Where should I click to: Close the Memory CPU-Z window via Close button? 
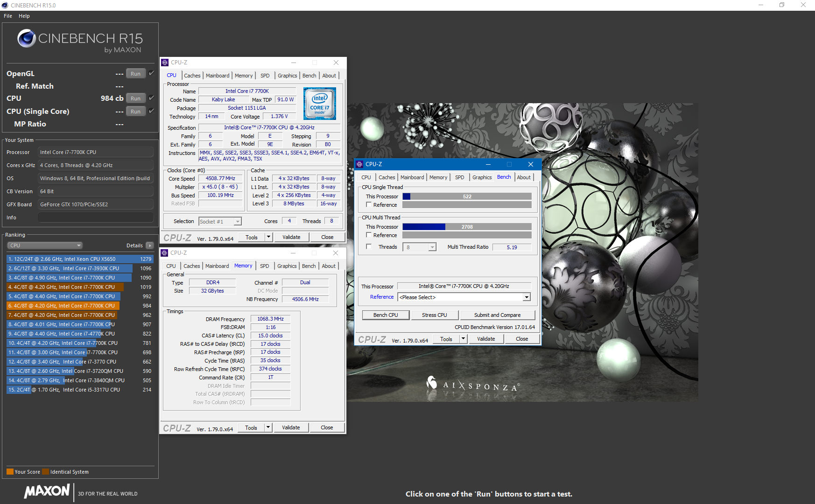coord(327,427)
